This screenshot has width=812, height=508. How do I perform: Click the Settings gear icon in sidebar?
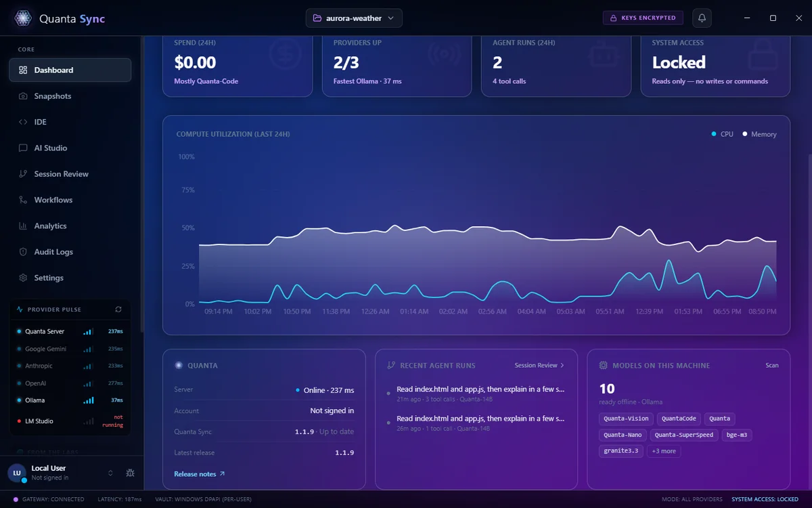pos(23,278)
